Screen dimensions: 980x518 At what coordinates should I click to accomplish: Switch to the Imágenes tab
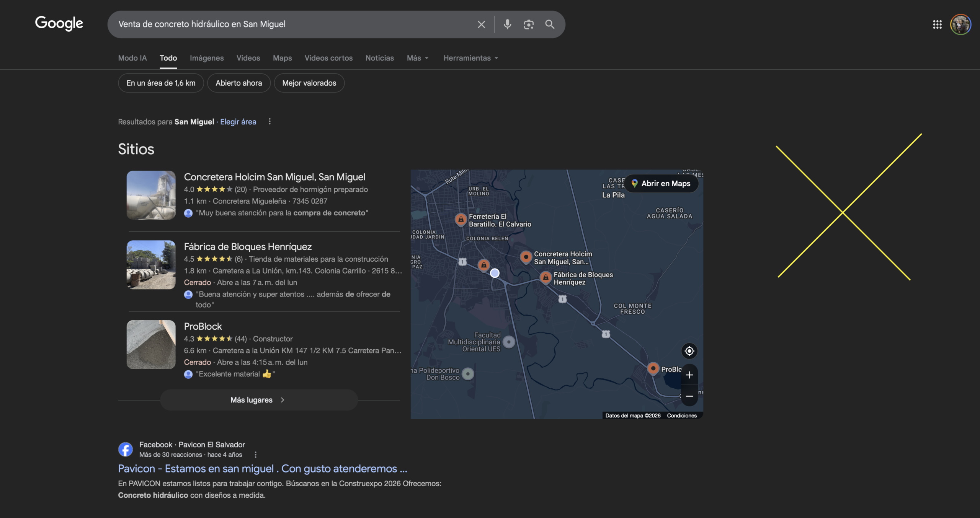(x=207, y=58)
